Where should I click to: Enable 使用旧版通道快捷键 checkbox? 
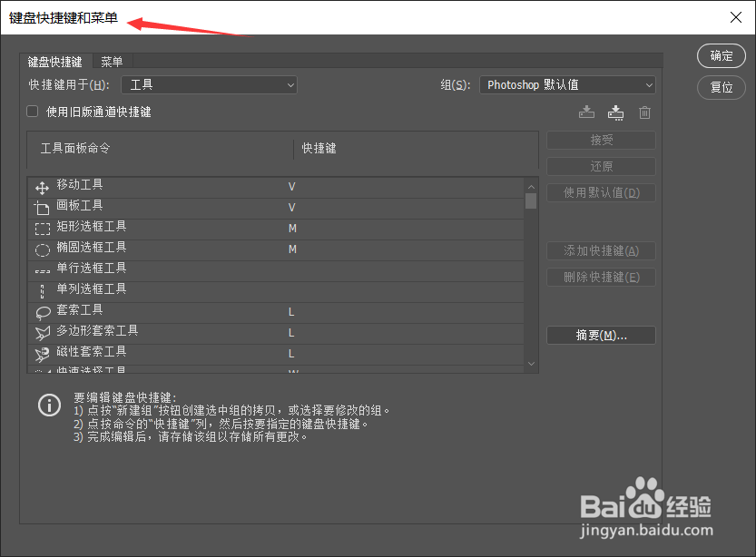(33, 112)
